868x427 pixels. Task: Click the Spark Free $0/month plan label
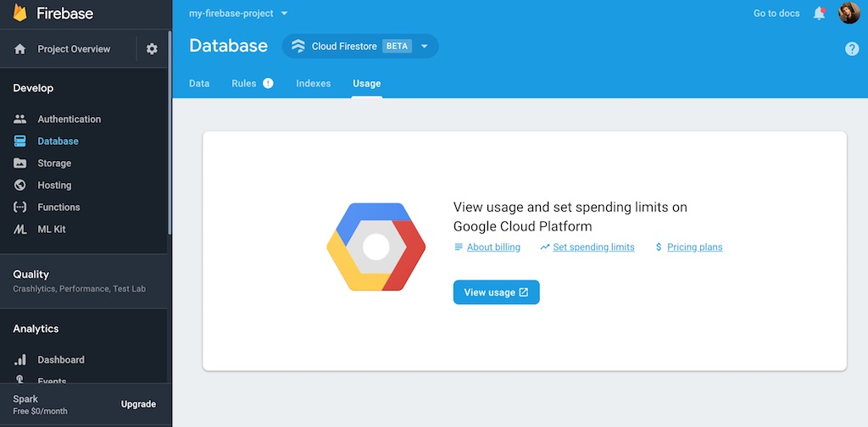point(40,405)
